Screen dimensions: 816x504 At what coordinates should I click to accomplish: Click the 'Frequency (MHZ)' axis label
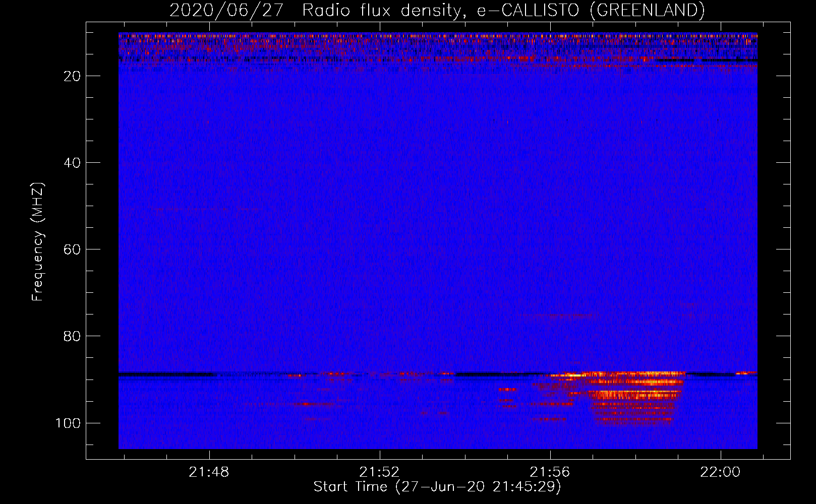pyautogui.click(x=38, y=242)
